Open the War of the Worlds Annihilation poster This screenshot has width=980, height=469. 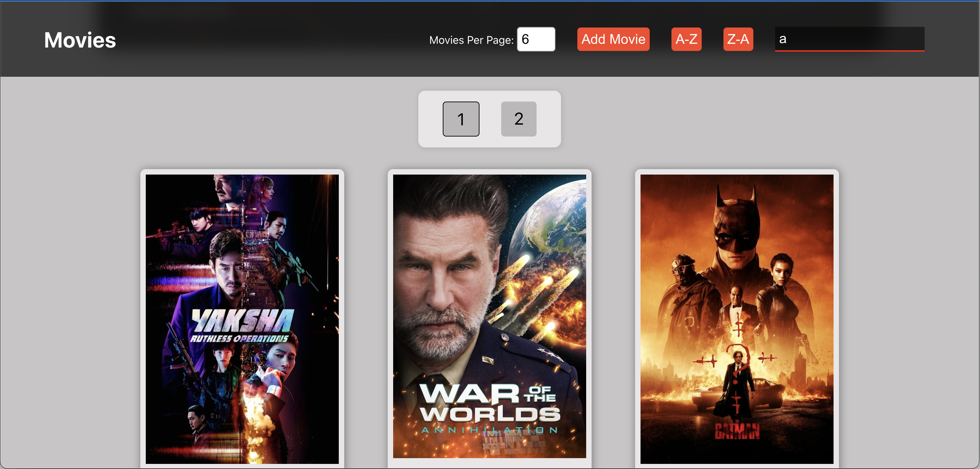[x=489, y=316]
